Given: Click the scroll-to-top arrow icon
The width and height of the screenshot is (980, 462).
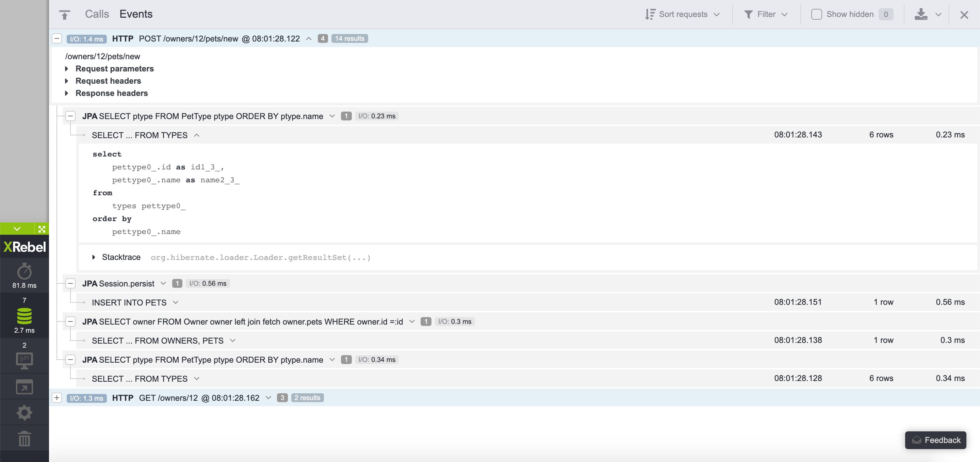Looking at the screenshot, I should [x=65, y=15].
